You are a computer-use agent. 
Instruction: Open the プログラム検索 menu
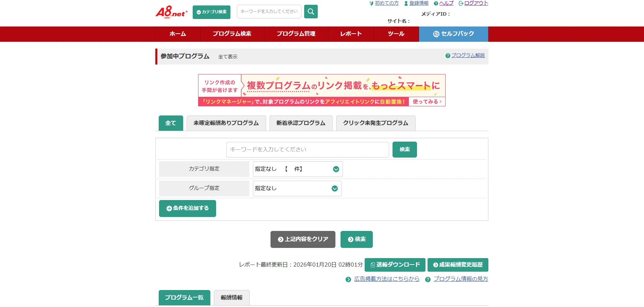click(x=232, y=34)
